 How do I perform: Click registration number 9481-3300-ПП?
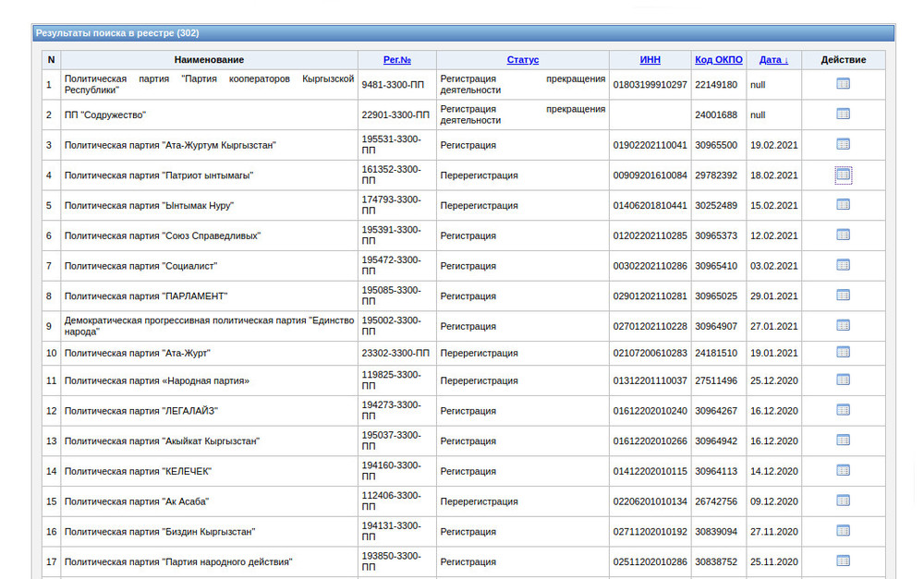click(393, 85)
